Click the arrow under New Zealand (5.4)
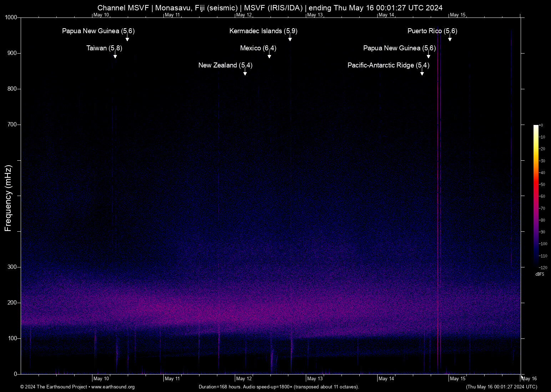551x392 pixels. coord(245,72)
